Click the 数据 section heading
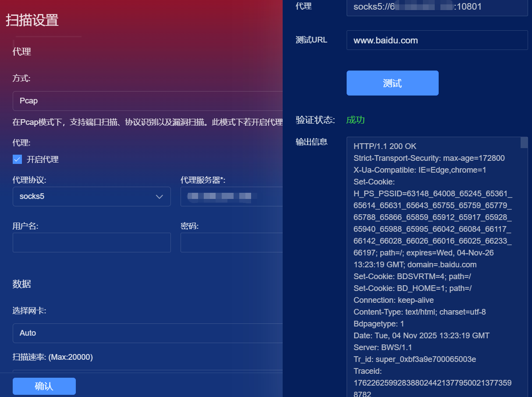The height and width of the screenshot is (397, 532). coord(21,284)
